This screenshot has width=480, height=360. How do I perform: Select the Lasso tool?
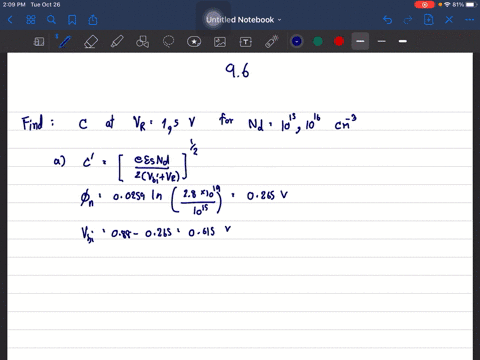click(x=168, y=42)
